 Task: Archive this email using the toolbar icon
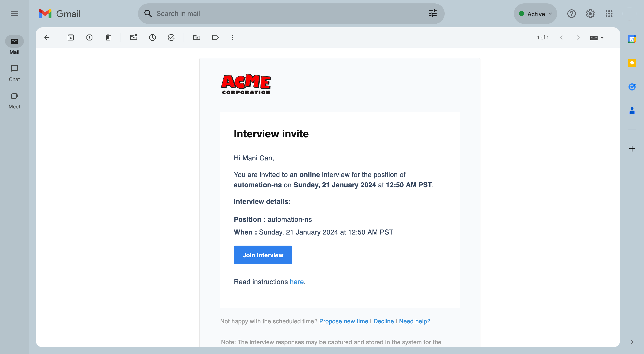[x=71, y=37]
